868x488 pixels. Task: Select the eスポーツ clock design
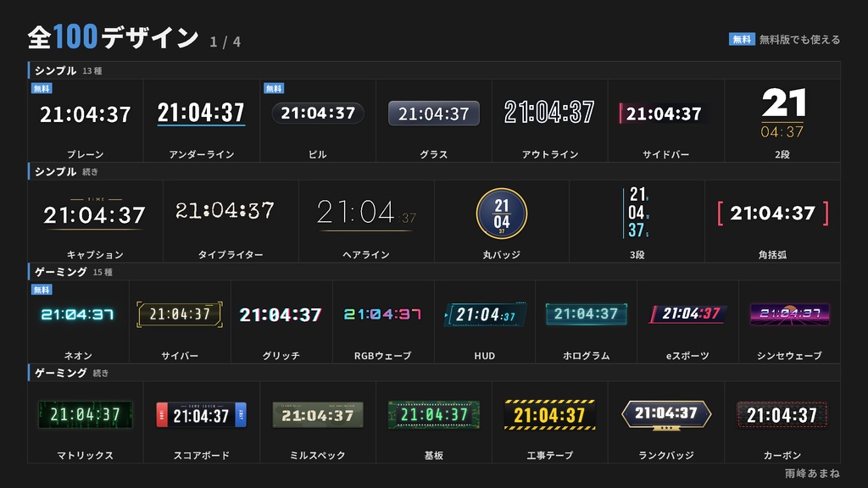pyautogui.click(x=688, y=322)
